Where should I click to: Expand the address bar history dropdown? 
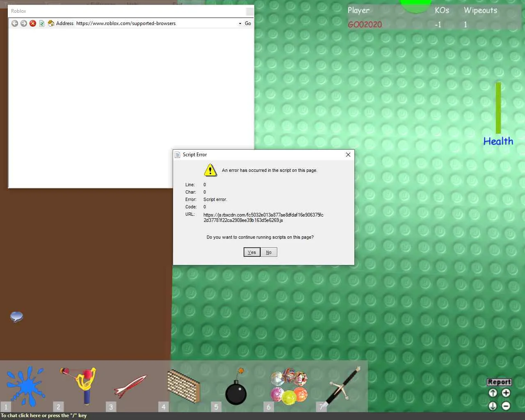pyautogui.click(x=240, y=23)
